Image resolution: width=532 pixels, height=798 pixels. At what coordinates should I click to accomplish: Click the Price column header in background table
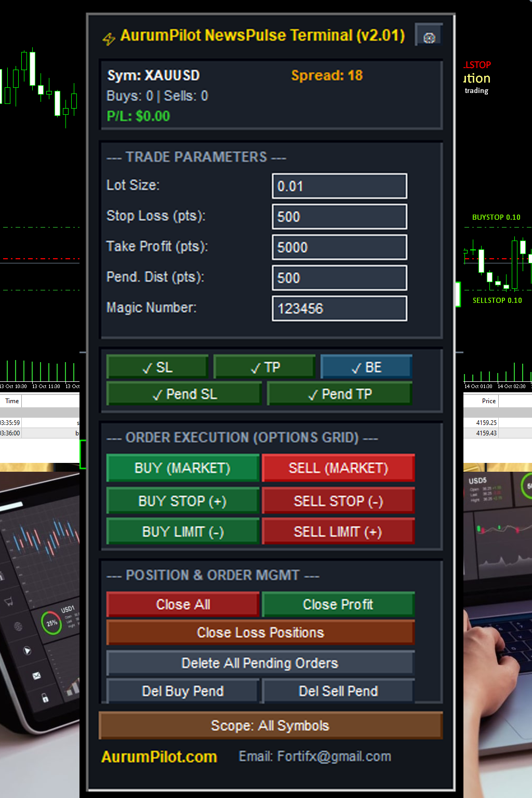tap(489, 401)
